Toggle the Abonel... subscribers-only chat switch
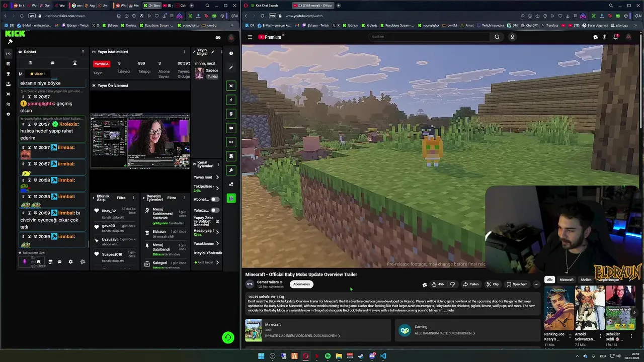This screenshot has width=644, height=362. [x=215, y=199]
